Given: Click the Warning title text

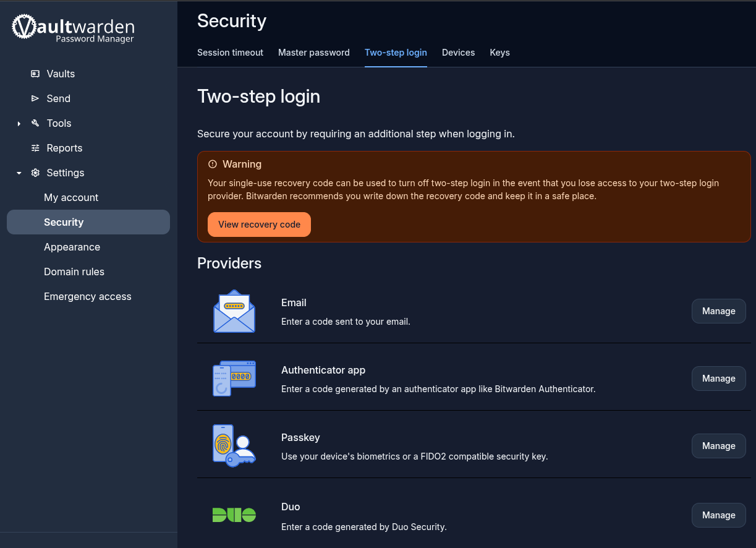Looking at the screenshot, I should point(242,164).
